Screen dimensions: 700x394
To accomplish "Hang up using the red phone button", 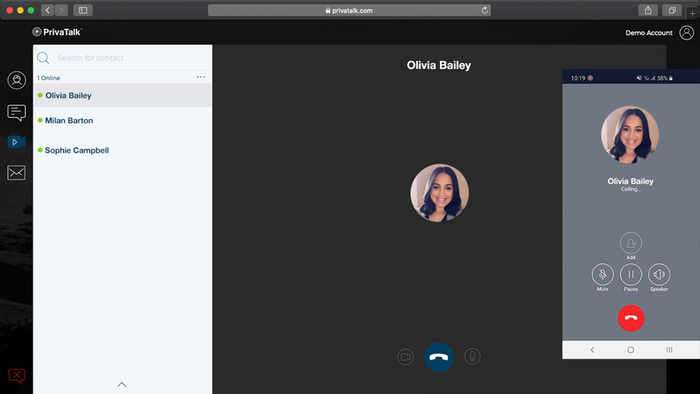I will point(631,318).
